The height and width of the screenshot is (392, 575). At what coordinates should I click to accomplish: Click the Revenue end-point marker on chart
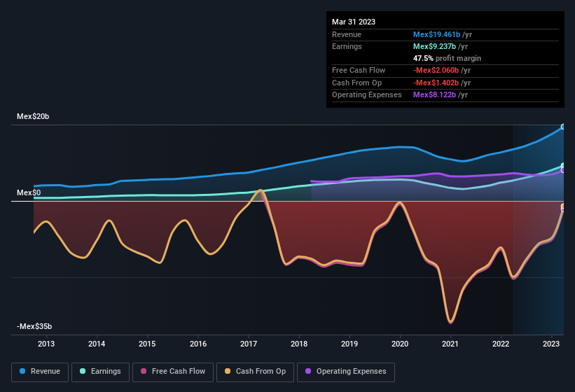point(563,127)
